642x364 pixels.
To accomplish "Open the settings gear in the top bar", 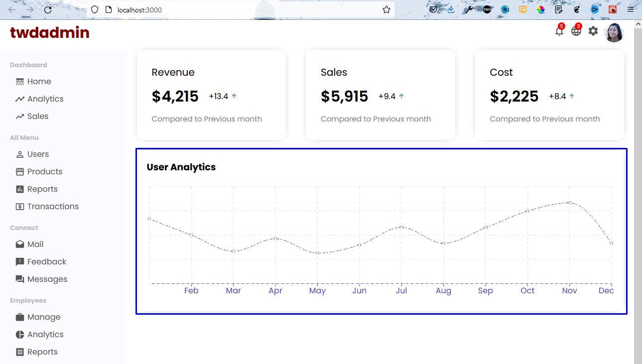I will coord(593,31).
